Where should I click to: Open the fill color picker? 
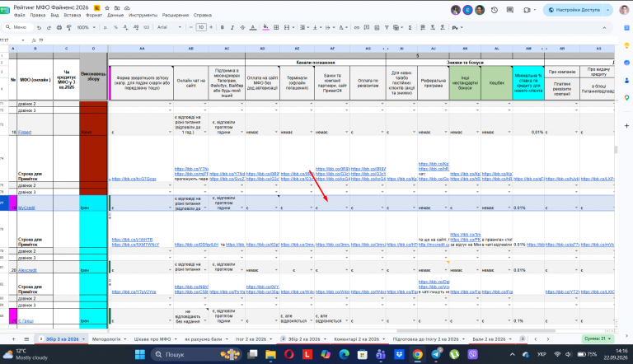point(265,27)
